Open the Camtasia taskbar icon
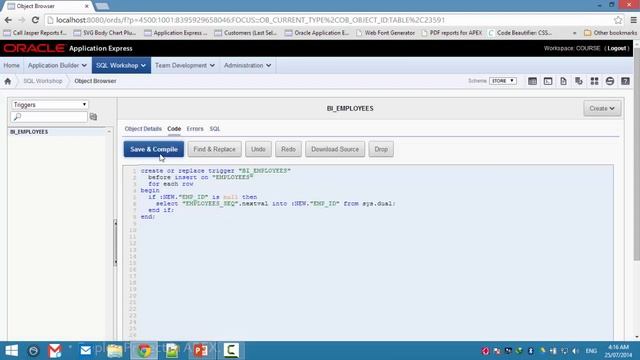 point(231,351)
